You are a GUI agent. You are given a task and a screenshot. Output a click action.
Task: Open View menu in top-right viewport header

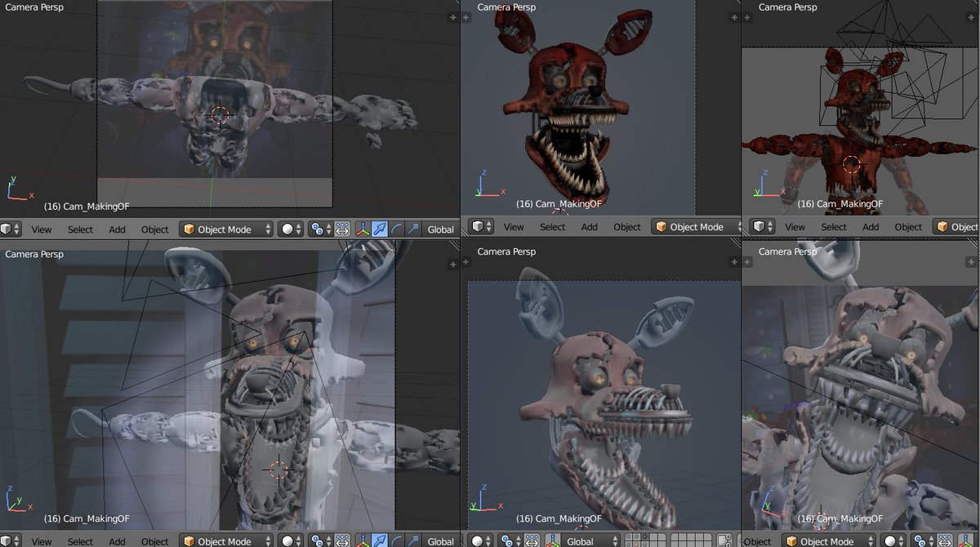[x=795, y=227]
